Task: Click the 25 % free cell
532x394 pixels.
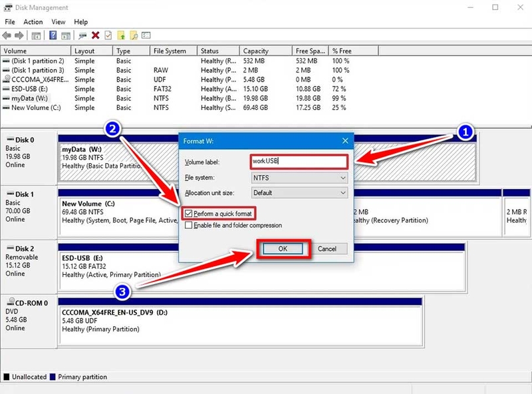Action: [339, 108]
